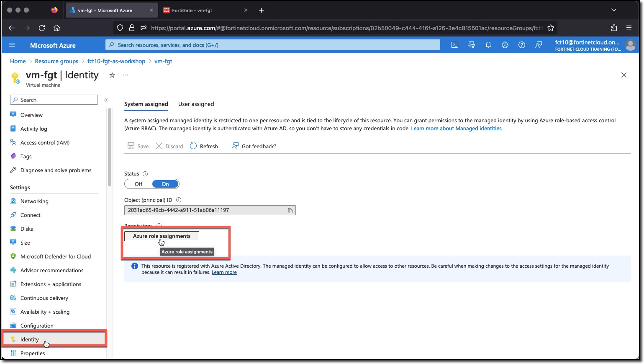Open portal settings gear
The width and height of the screenshot is (644, 364).
505,45
